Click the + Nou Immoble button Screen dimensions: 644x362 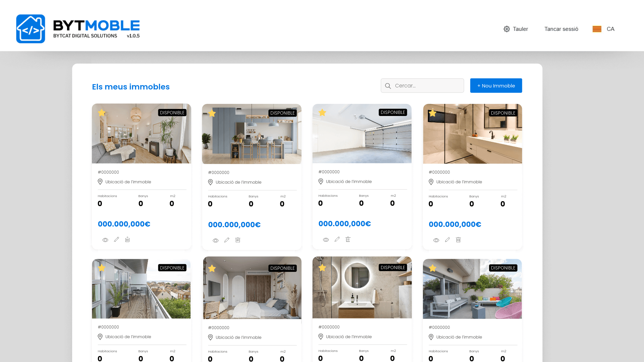click(x=496, y=86)
